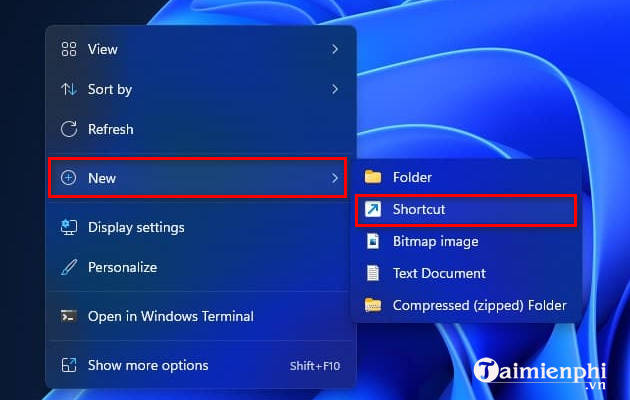Choose Open in Windows Terminal
630x400 pixels.
[x=170, y=316]
